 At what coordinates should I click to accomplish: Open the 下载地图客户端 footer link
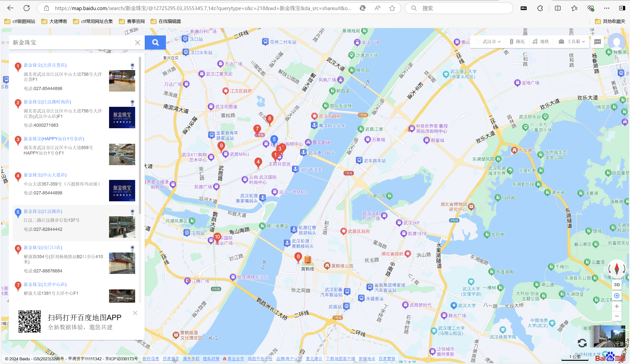(x=340, y=359)
